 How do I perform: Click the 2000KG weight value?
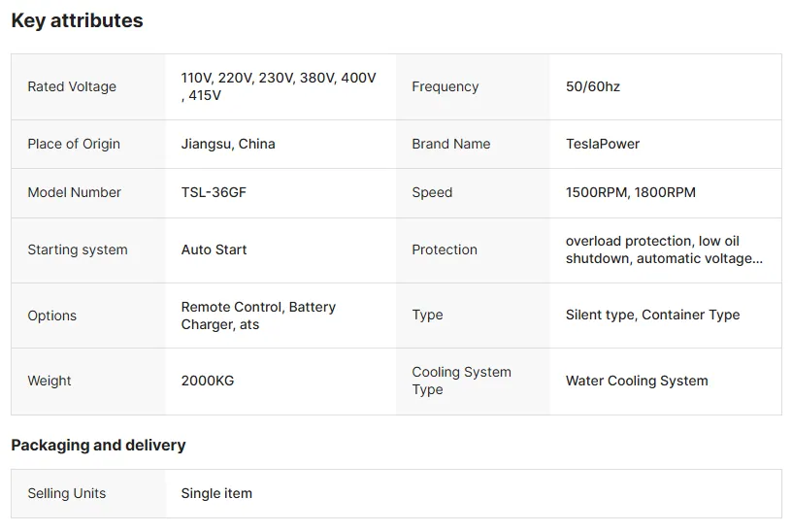click(x=208, y=381)
